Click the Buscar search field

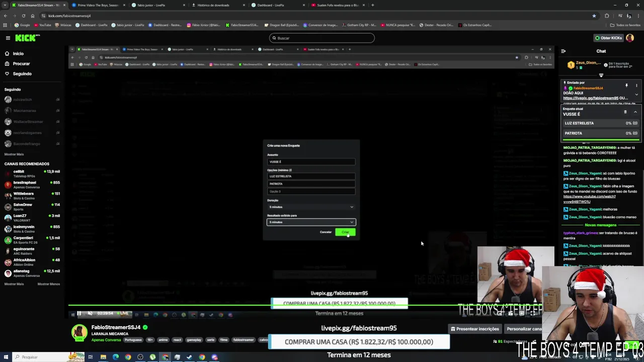click(x=322, y=38)
